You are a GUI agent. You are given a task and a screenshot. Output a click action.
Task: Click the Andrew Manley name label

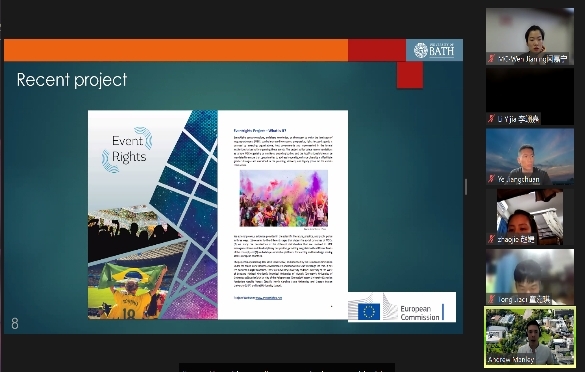click(511, 360)
